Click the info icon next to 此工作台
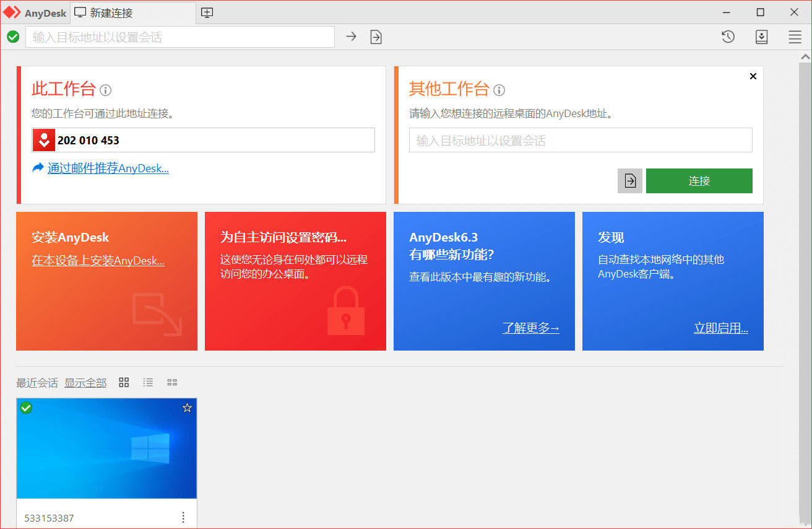This screenshot has height=529, width=812. pos(105,90)
